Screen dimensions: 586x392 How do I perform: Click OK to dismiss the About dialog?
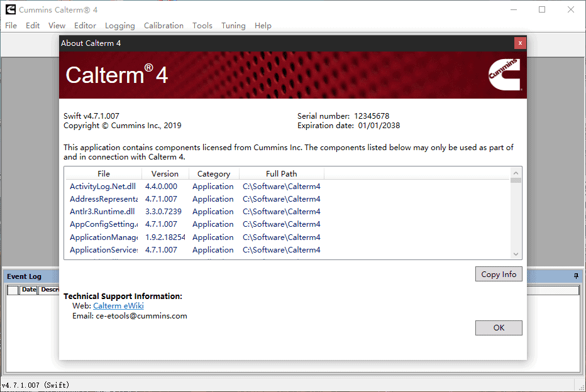(x=499, y=328)
